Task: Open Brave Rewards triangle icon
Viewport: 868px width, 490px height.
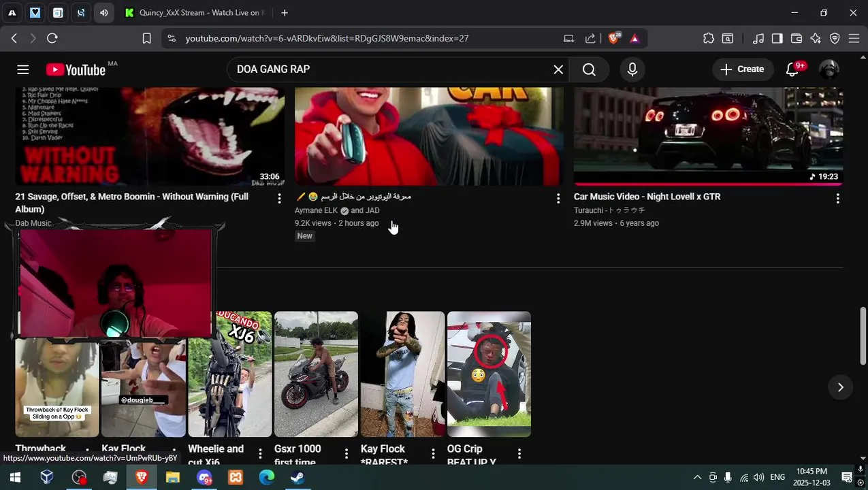Action: click(634, 38)
